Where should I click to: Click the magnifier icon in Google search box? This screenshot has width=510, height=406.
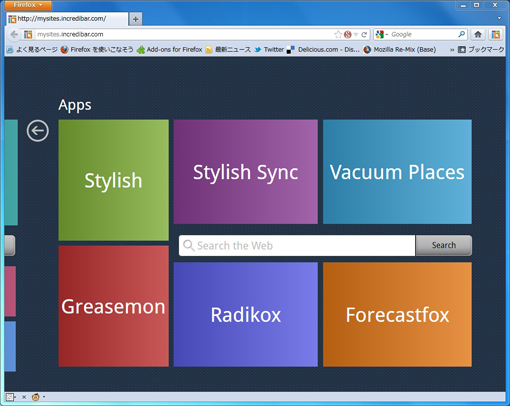(x=462, y=34)
